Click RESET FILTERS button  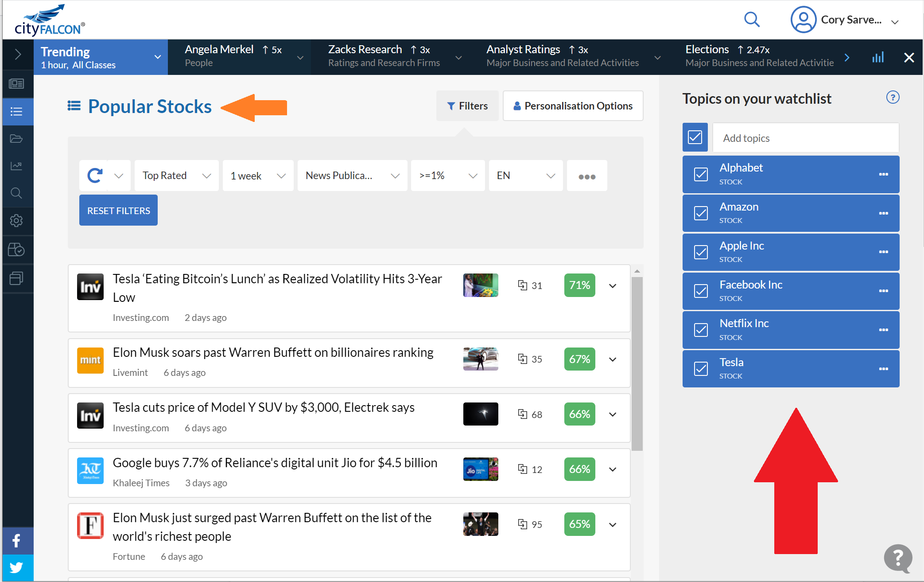[118, 210]
